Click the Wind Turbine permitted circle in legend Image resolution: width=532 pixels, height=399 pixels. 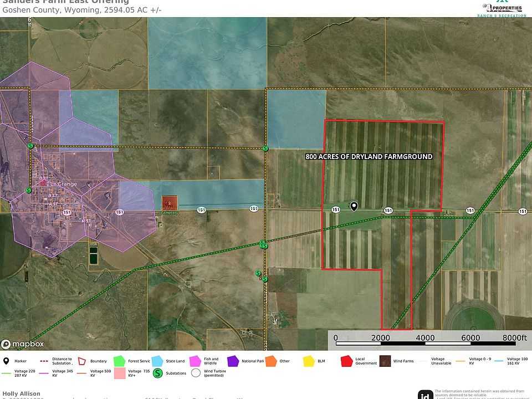click(196, 373)
